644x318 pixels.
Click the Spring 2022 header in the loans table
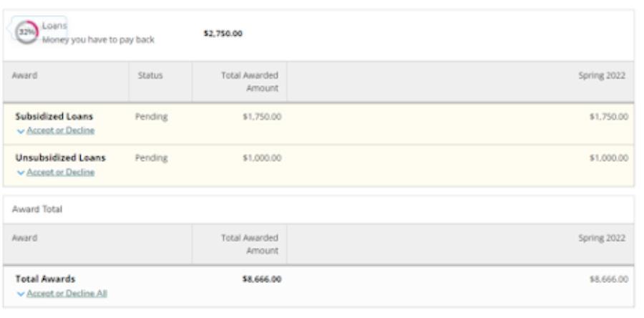point(604,75)
